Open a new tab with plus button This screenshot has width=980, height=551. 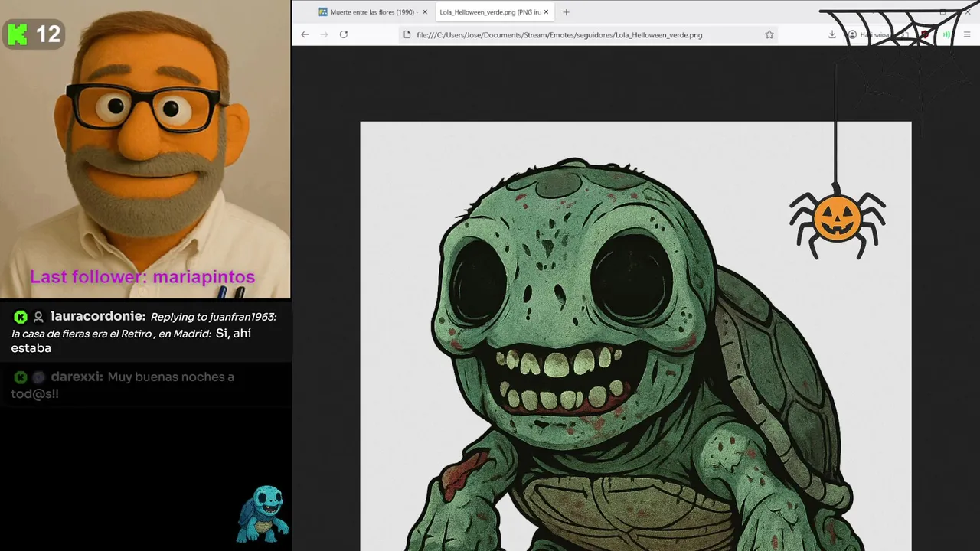[566, 12]
